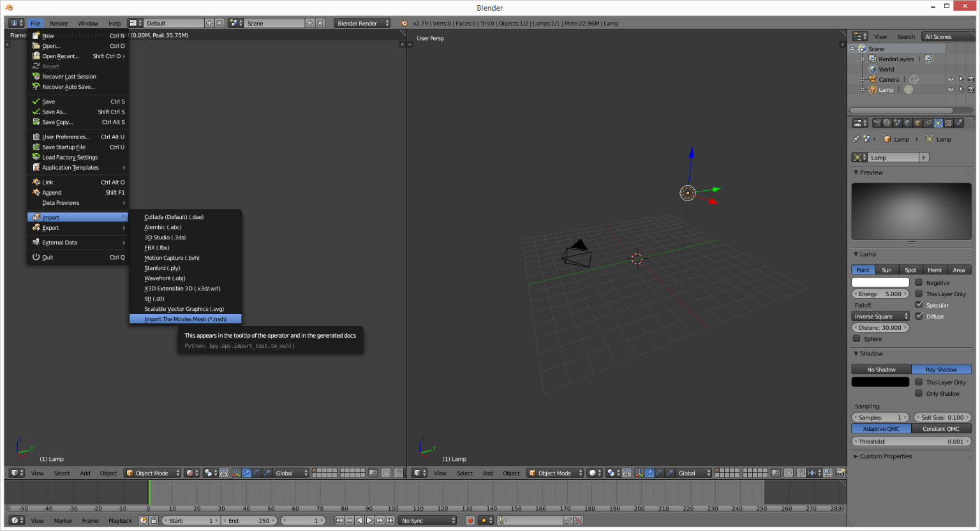980x531 pixels.
Task: Set lamp type to Spot
Action: (x=910, y=270)
